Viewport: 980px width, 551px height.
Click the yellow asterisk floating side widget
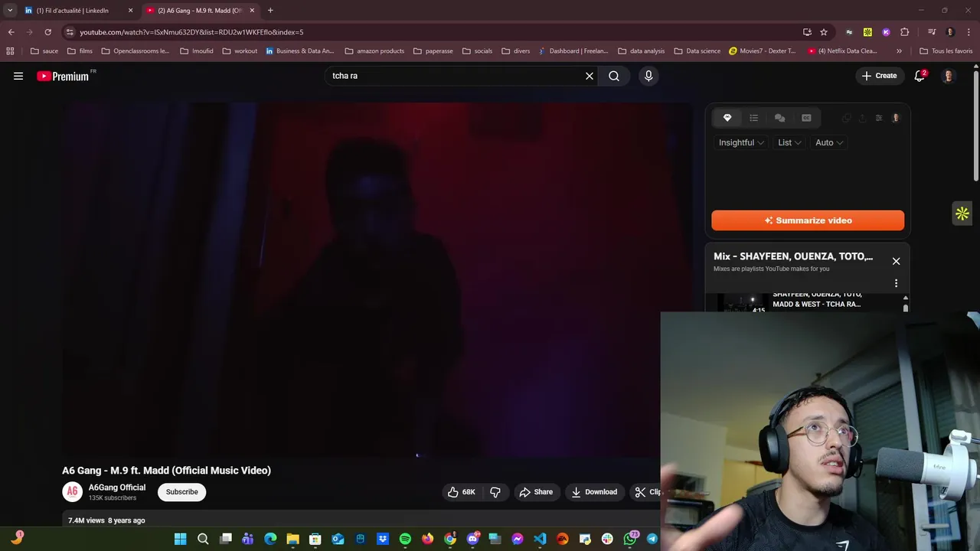coord(962,214)
